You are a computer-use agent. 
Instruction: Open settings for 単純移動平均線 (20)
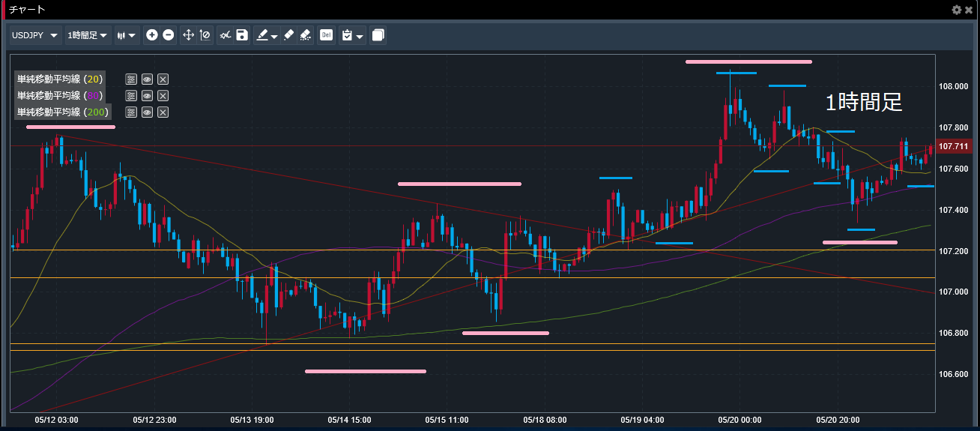131,79
